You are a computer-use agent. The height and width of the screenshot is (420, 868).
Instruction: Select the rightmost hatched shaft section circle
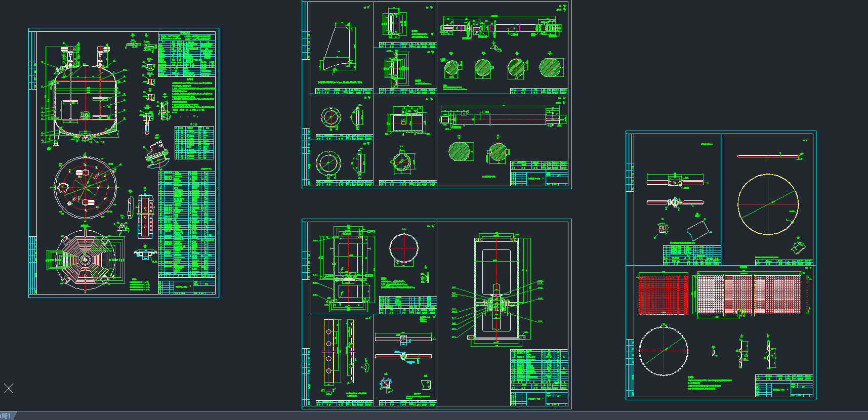(550, 68)
